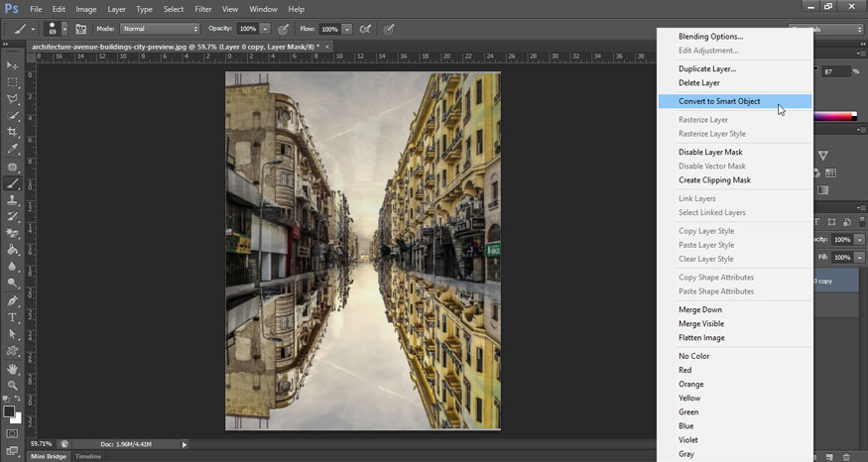The width and height of the screenshot is (868, 462).
Task: Open the blending Mode dropdown
Action: [160, 29]
